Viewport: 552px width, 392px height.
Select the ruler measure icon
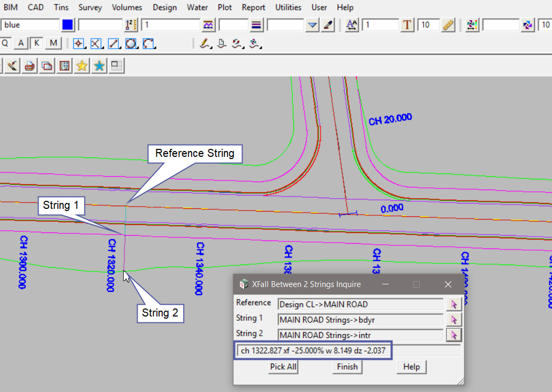click(448, 25)
